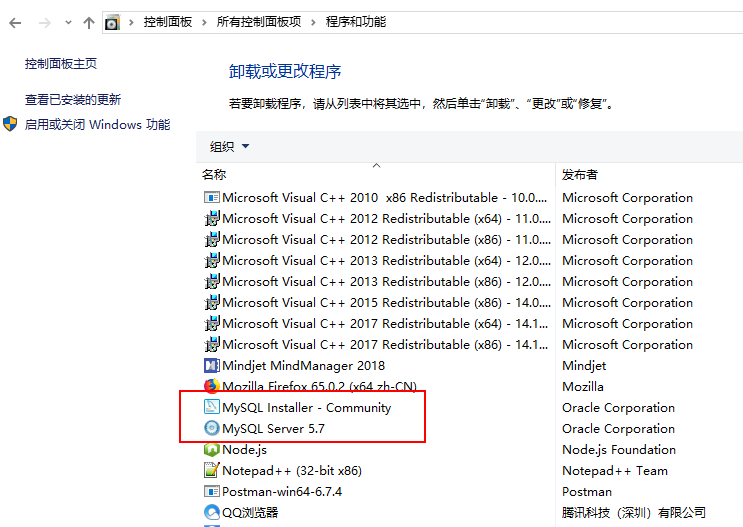Select MySQL Installer - Community entry
This screenshot has height=527, width=743.
point(307,408)
